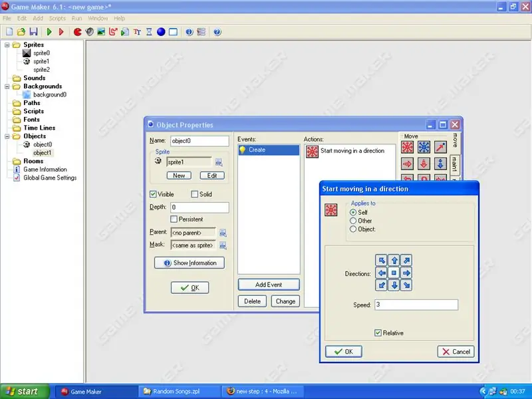Collapse the Objects tree folder

7,136
